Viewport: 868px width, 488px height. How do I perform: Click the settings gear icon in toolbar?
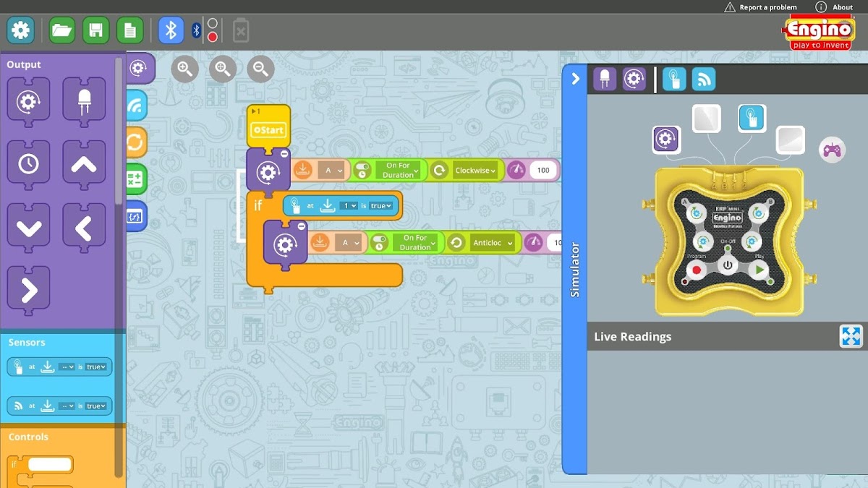[21, 30]
